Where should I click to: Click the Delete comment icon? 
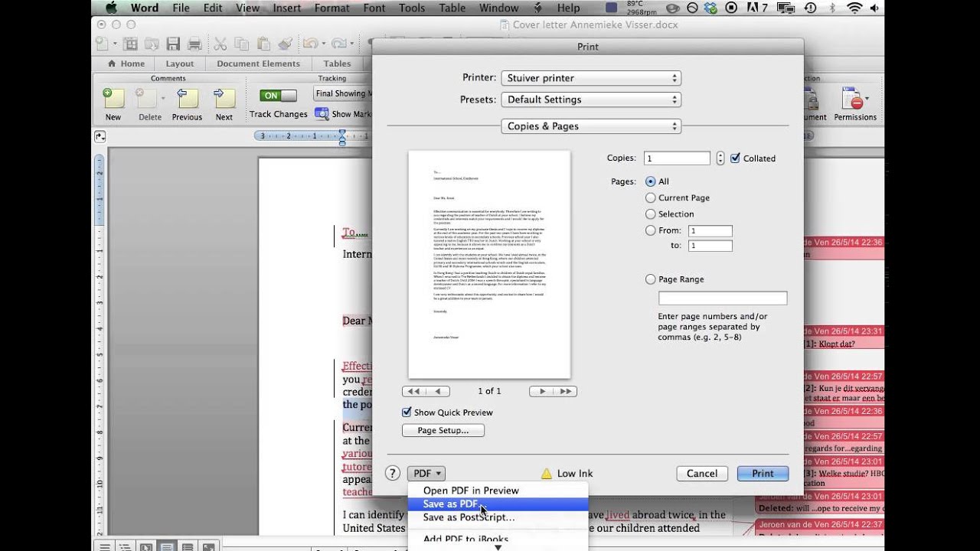click(145, 98)
